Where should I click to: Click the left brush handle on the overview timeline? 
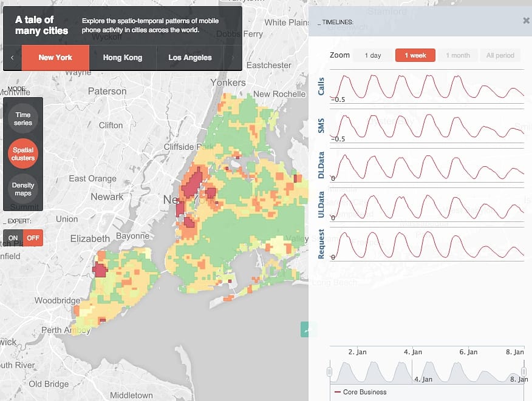[329, 371]
